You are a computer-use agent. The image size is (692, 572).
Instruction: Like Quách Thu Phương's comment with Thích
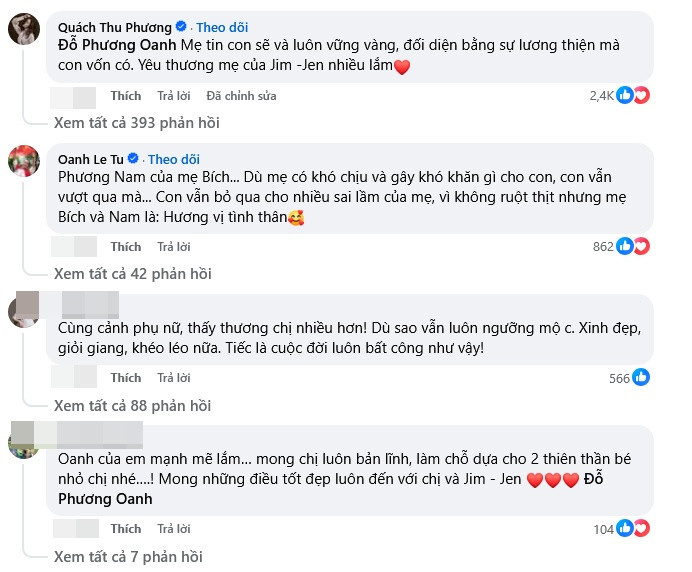[126, 96]
